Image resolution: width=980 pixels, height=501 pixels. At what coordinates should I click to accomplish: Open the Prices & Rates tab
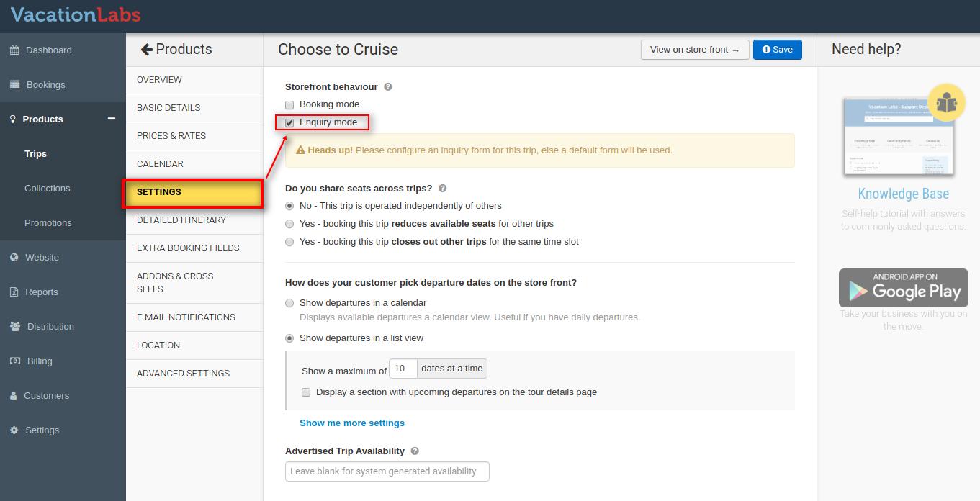point(171,136)
